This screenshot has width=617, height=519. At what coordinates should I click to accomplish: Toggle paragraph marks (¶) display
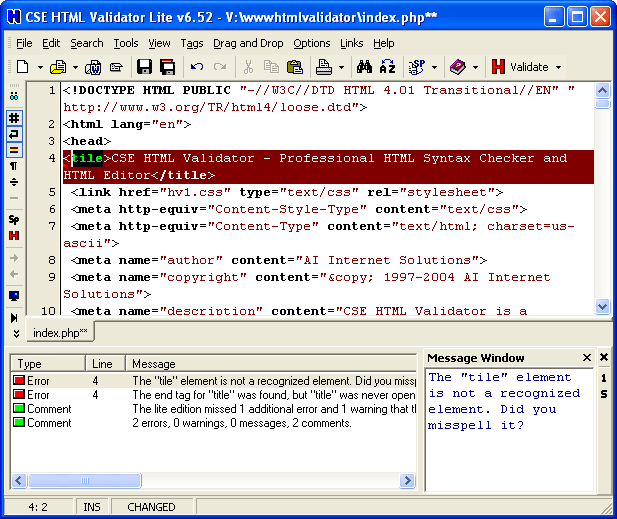[x=14, y=166]
